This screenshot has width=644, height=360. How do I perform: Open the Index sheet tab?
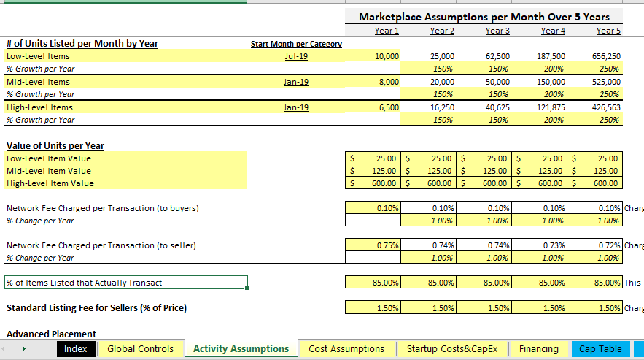pos(76,349)
